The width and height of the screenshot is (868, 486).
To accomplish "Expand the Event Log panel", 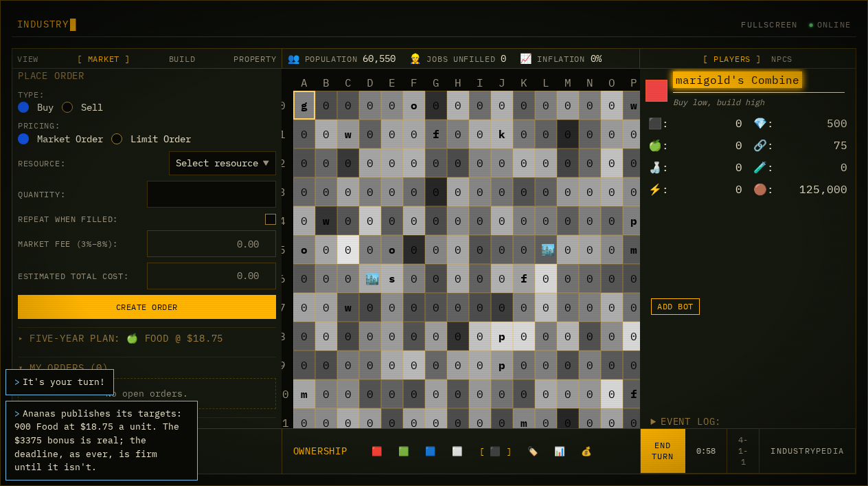I will pyautogui.click(x=685, y=421).
